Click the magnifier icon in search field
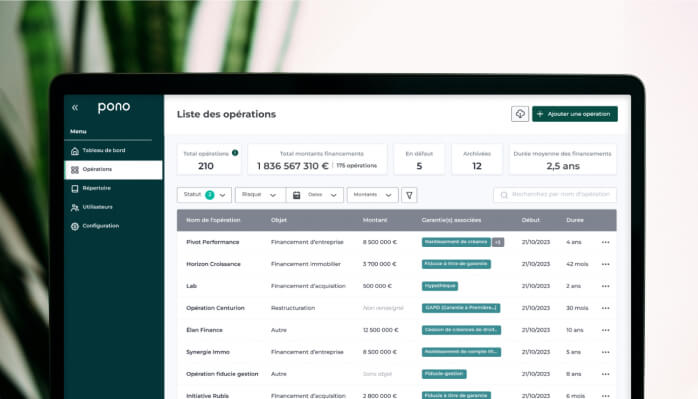This screenshot has height=399, width=698. tap(504, 195)
